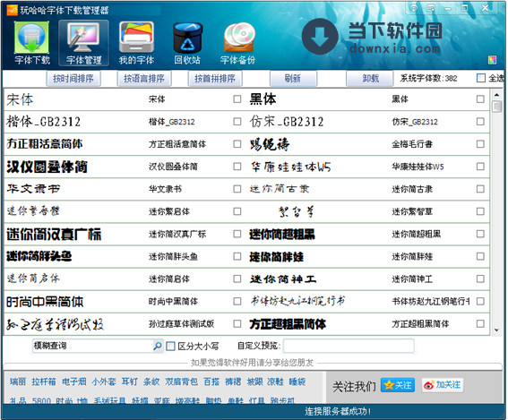Sort fonts with 按语言排序
This screenshot has height=420, width=508.
(x=144, y=79)
